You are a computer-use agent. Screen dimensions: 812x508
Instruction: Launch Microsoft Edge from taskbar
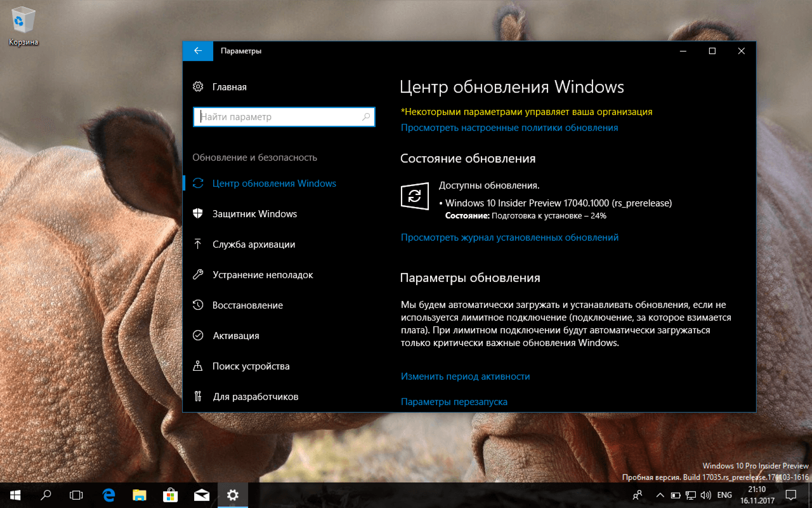tap(108, 495)
